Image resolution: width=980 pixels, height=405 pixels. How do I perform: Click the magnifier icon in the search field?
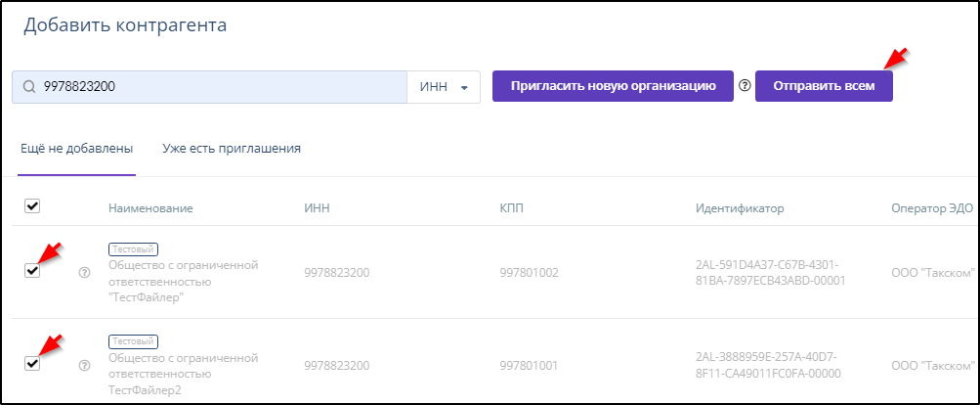click(x=29, y=87)
